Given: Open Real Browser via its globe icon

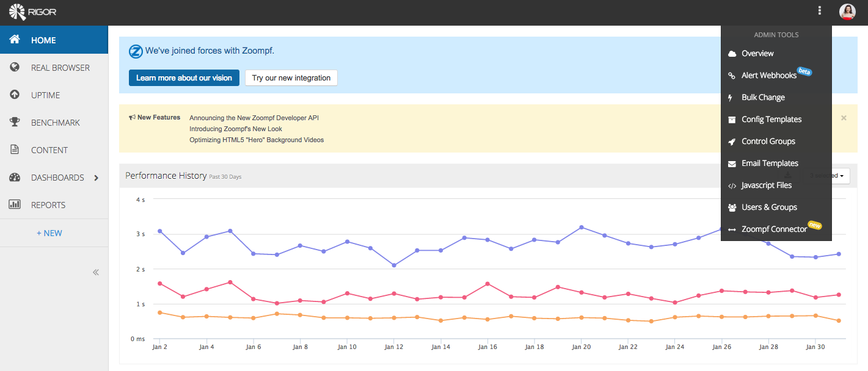Looking at the screenshot, I should pyautogui.click(x=15, y=67).
